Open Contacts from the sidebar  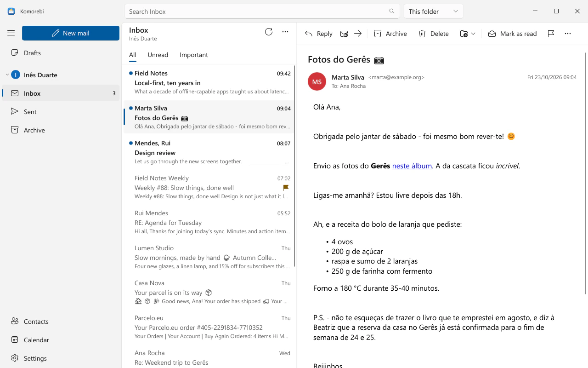coord(61,322)
